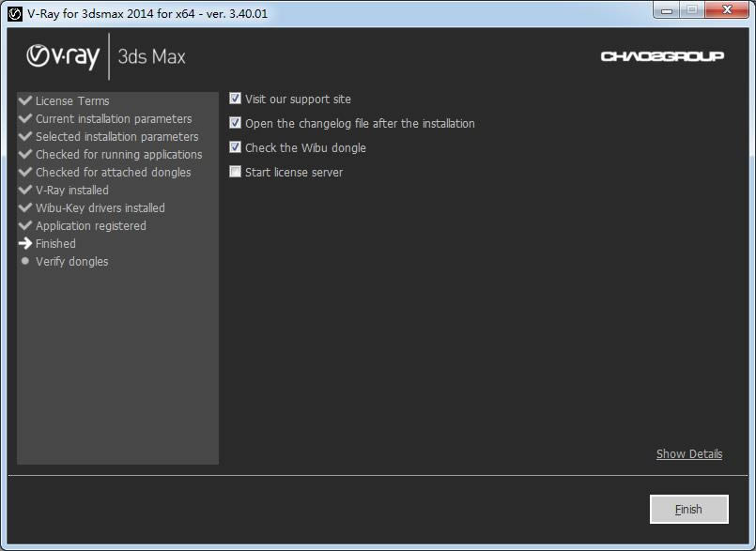Click the arrow icon beside Finished
This screenshot has height=551, width=756.
click(x=25, y=243)
